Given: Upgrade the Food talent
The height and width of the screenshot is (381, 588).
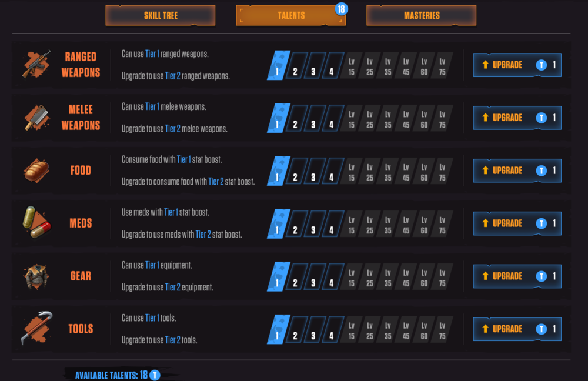Looking at the screenshot, I should coord(517,171).
